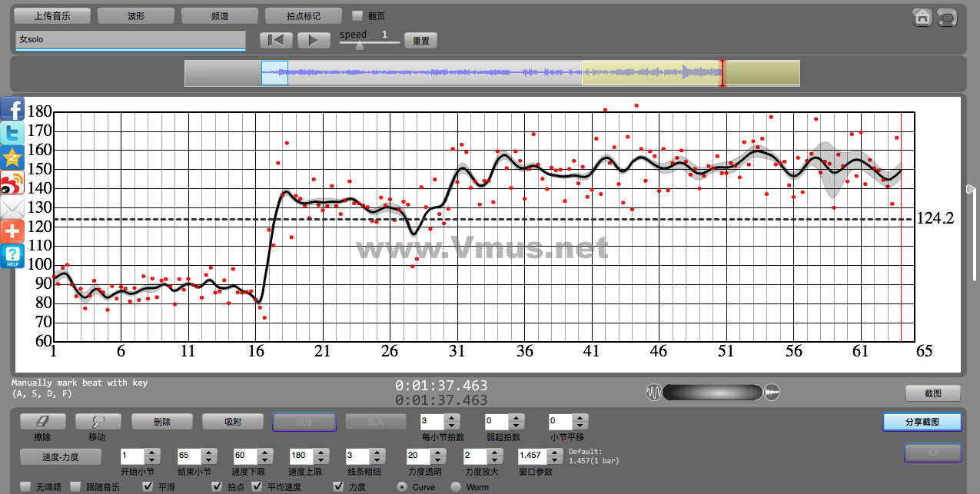The height and width of the screenshot is (494, 980).
Task: Select the eraser (擦除) tool
Action: click(42, 422)
